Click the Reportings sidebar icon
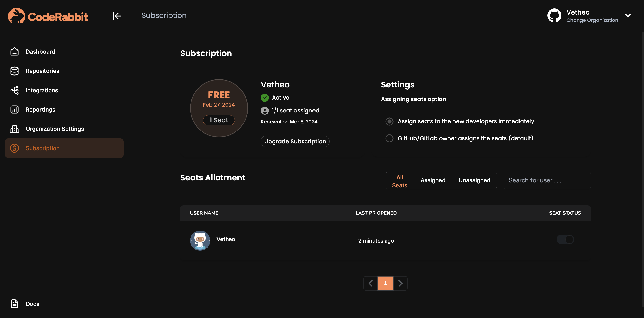The width and height of the screenshot is (644, 318). (15, 109)
